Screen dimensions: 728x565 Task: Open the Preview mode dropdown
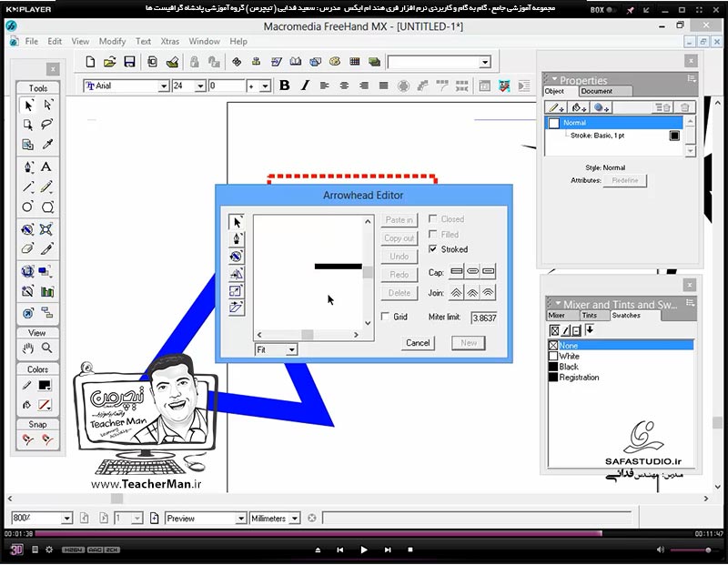(241, 518)
